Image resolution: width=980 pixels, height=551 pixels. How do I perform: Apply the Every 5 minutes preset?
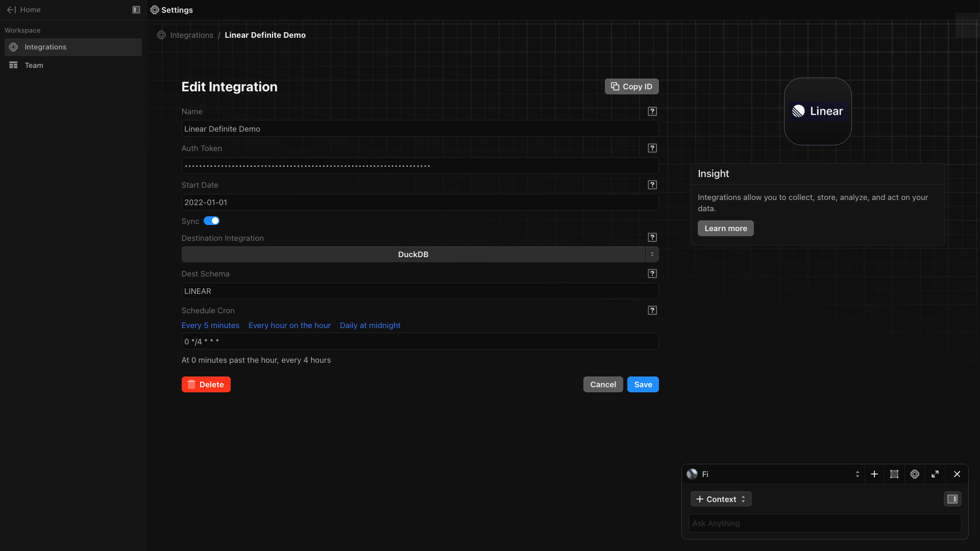pyautogui.click(x=210, y=325)
